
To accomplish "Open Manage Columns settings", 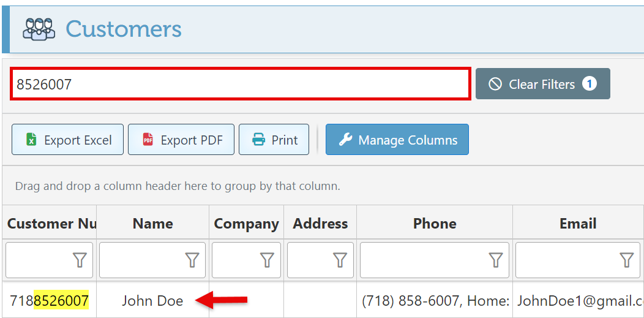I will click(x=397, y=140).
